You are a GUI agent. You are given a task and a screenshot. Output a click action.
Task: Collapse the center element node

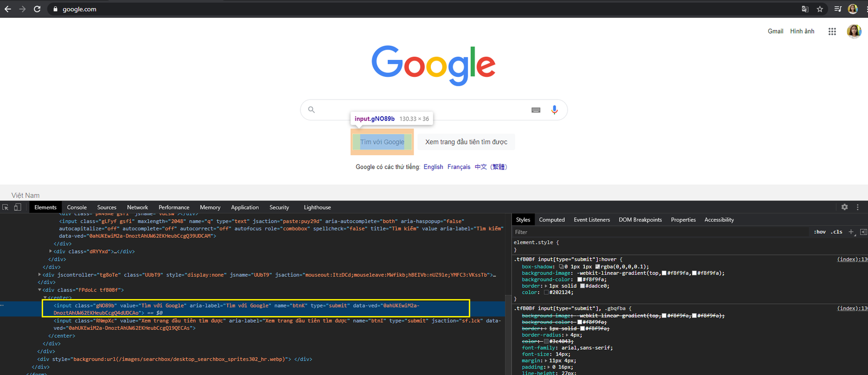click(x=45, y=298)
